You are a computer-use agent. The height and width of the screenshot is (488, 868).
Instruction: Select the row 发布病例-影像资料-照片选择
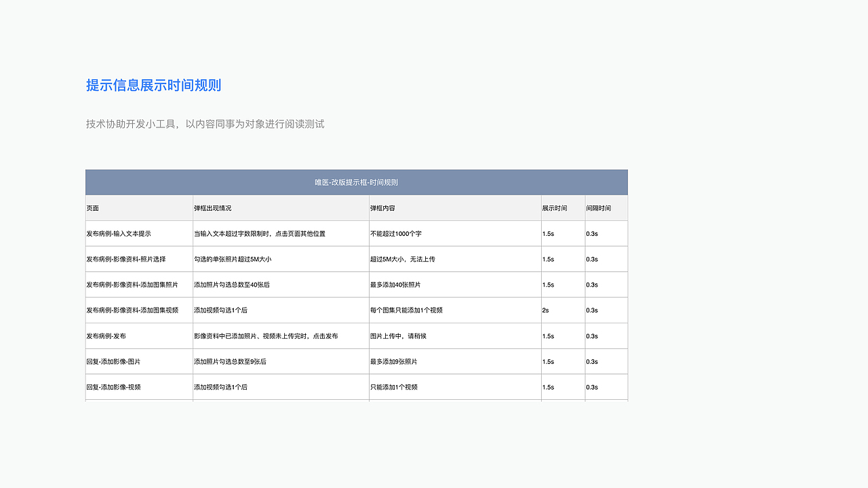point(127,259)
